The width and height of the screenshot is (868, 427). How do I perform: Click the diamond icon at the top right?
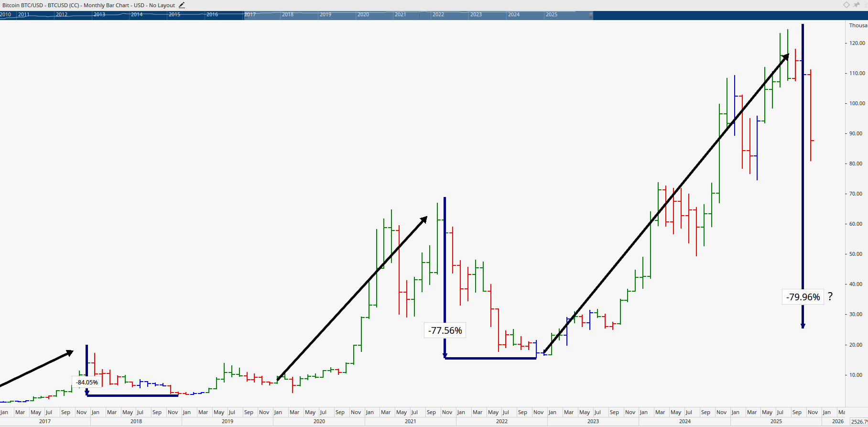(846, 5)
